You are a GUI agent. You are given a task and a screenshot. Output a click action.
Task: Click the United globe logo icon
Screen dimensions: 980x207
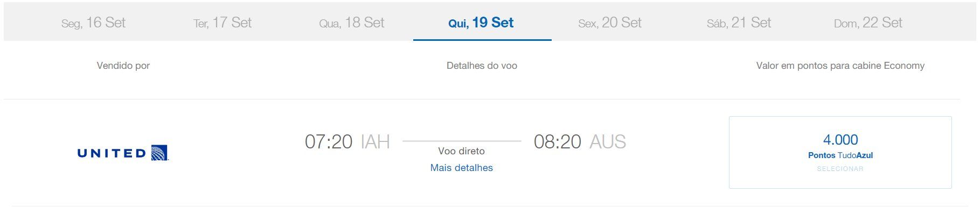(x=159, y=153)
